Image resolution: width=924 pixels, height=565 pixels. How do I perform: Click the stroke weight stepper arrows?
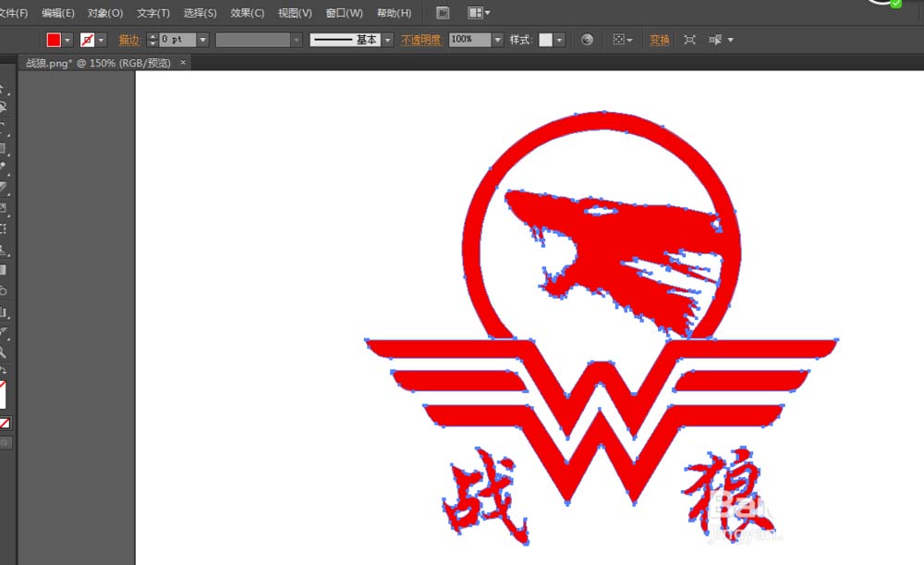pos(152,40)
